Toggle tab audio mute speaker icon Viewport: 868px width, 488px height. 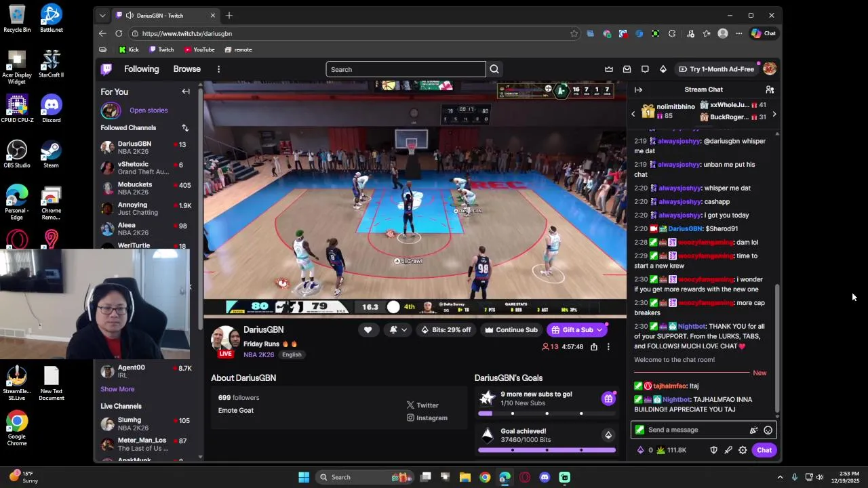tap(130, 16)
